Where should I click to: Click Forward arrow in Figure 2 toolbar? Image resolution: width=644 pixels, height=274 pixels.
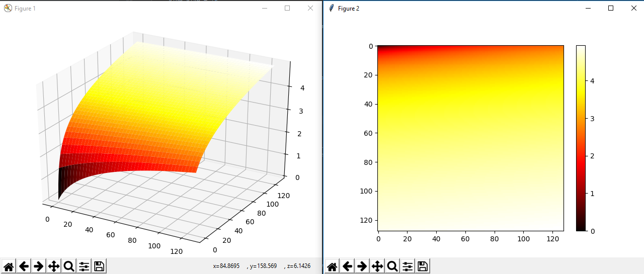point(362,266)
